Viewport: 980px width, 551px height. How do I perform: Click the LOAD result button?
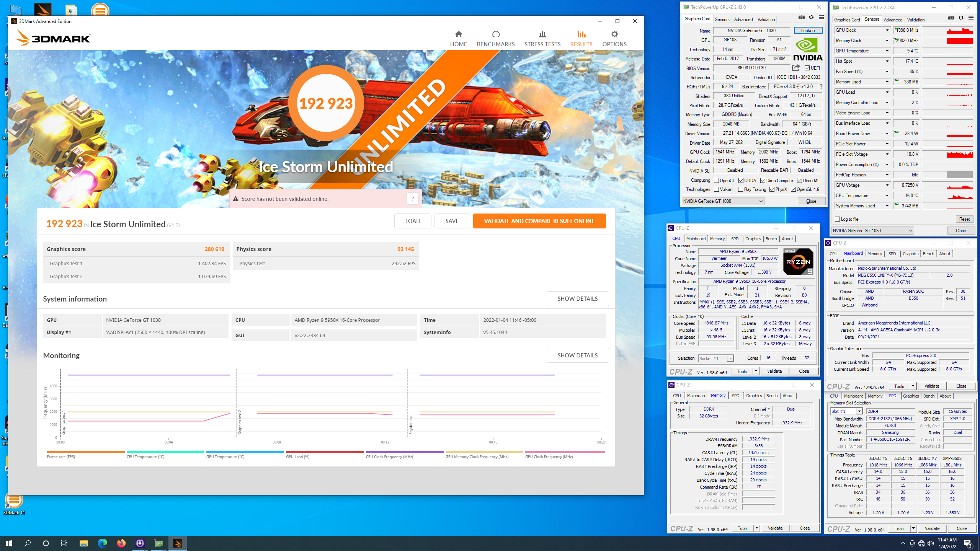[x=412, y=221]
